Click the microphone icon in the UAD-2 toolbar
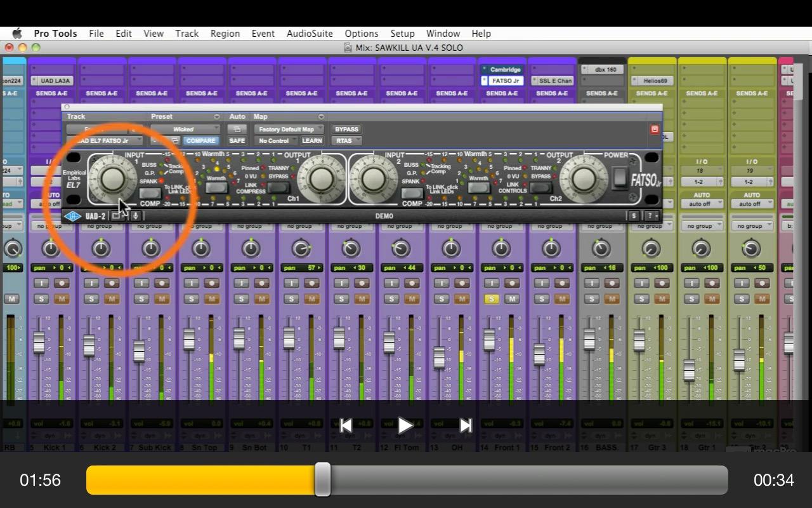 [x=135, y=216]
